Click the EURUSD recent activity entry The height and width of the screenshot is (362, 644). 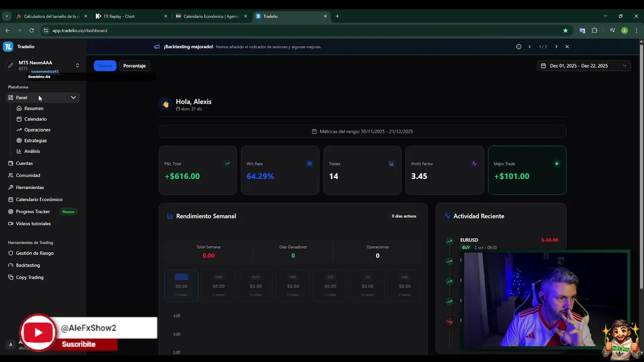coord(502,243)
